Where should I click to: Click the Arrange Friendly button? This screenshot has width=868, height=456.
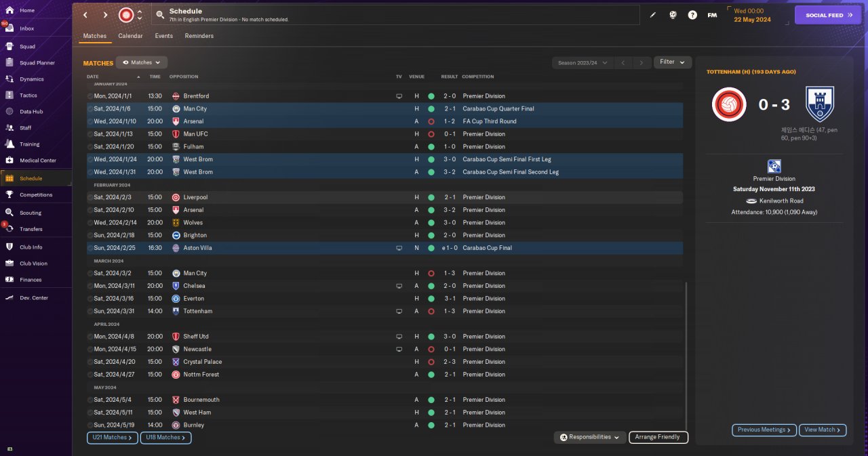(658, 438)
